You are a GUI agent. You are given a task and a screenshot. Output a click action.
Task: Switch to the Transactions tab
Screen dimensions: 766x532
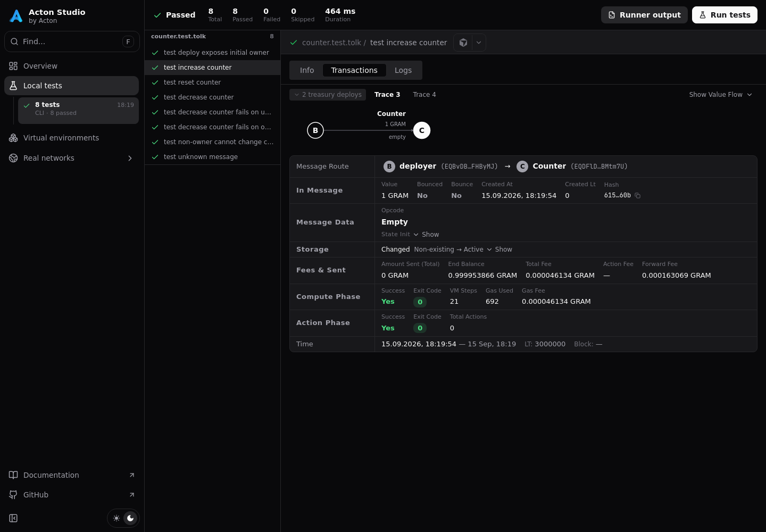[354, 70]
